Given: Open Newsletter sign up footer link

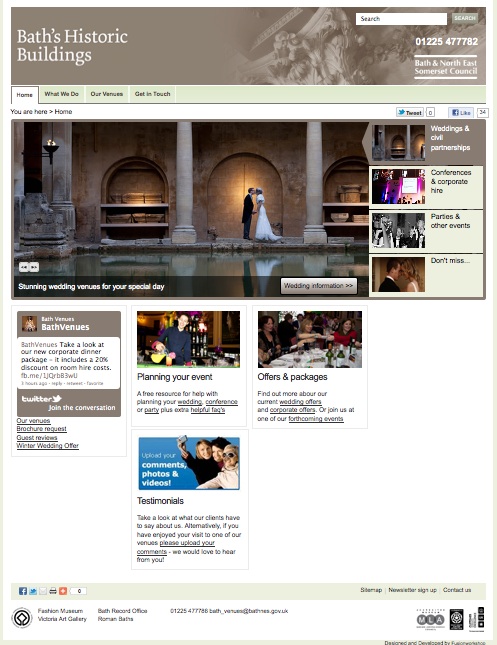Looking at the screenshot, I should (413, 590).
